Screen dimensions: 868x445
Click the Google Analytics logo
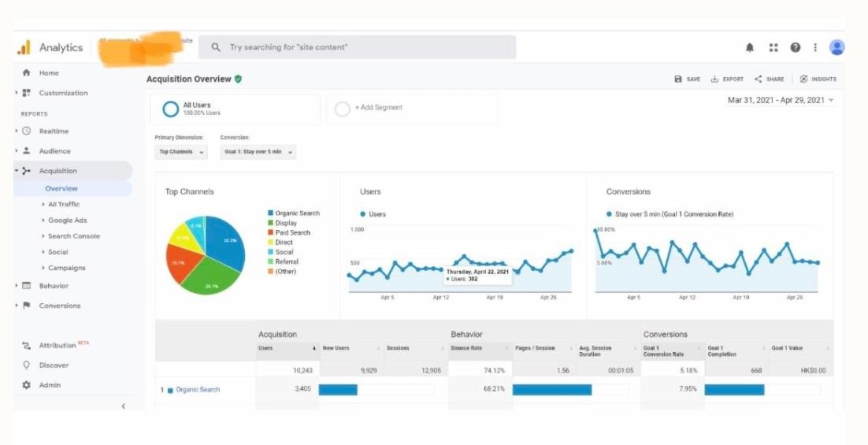click(x=24, y=47)
